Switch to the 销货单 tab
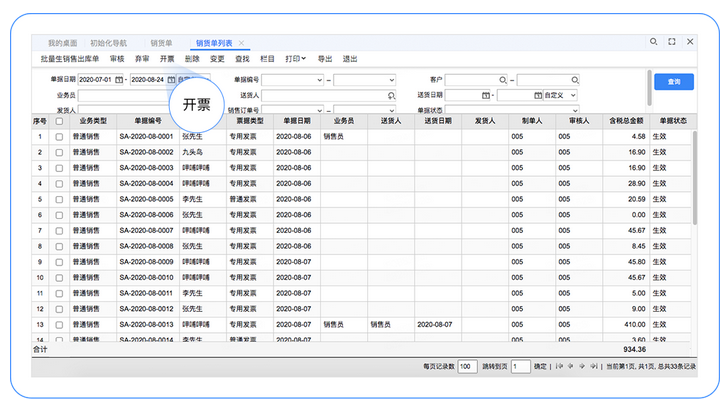Image resolution: width=725 pixels, height=401 pixels. click(161, 43)
